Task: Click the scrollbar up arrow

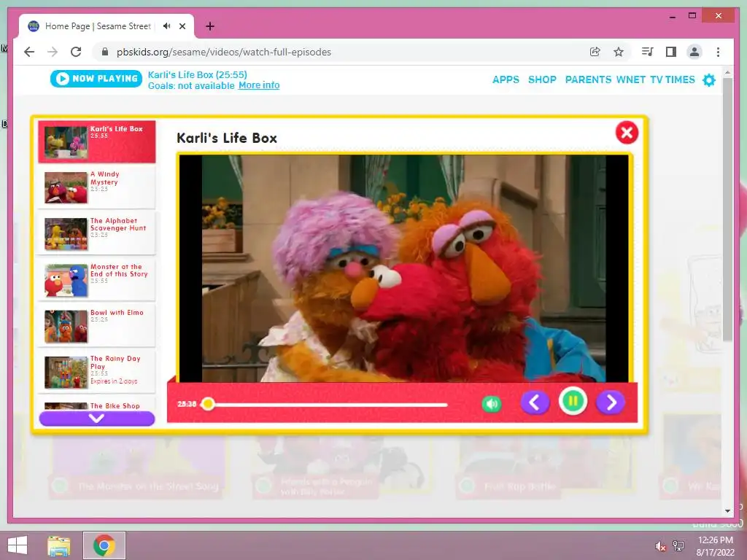Action: point(727,73)
